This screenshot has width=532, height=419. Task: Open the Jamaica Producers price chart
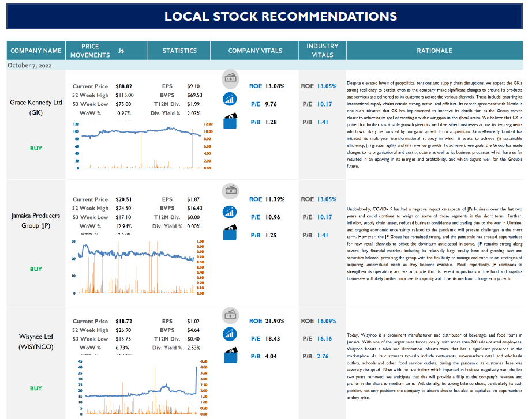pyautogui.click(x=138, y=267)
